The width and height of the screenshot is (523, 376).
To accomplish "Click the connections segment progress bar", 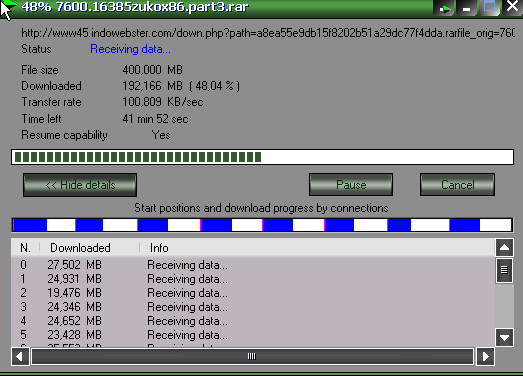I will coord(262,225).
